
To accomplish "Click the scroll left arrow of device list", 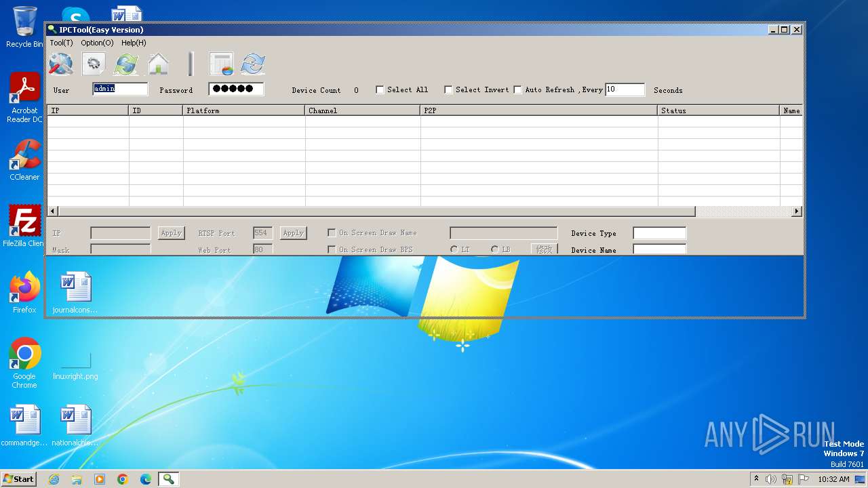I will (53, 211).
